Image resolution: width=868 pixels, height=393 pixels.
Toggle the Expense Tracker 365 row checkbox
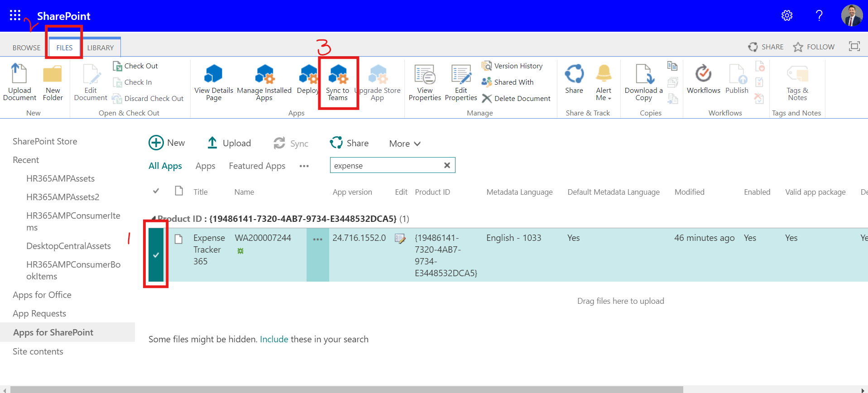tap(156, 254)
